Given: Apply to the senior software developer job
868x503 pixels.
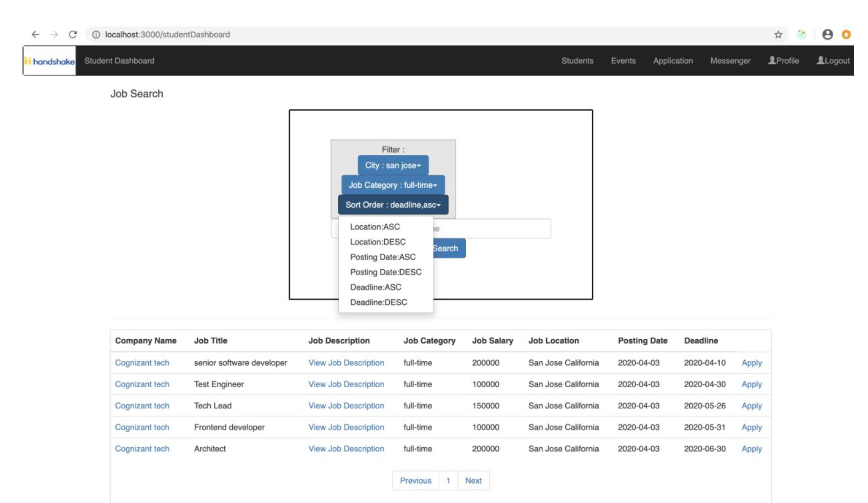Looking at the screenshot, I should point(752,363).
